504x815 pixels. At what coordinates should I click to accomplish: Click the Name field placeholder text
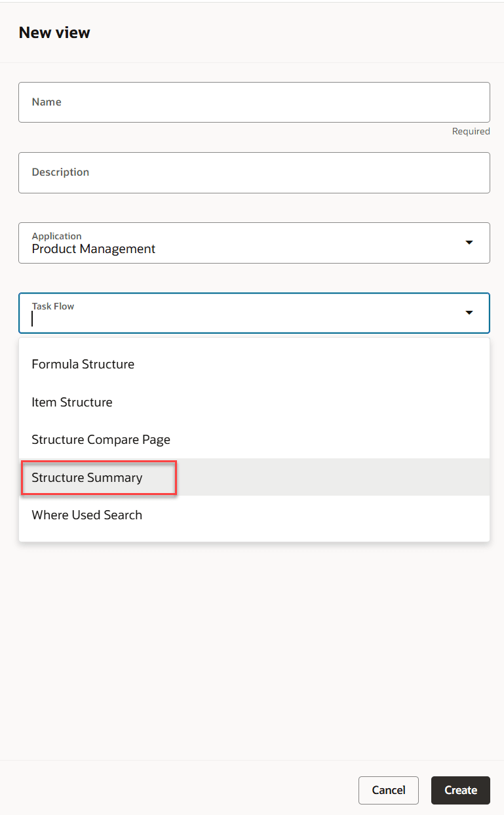47,102
